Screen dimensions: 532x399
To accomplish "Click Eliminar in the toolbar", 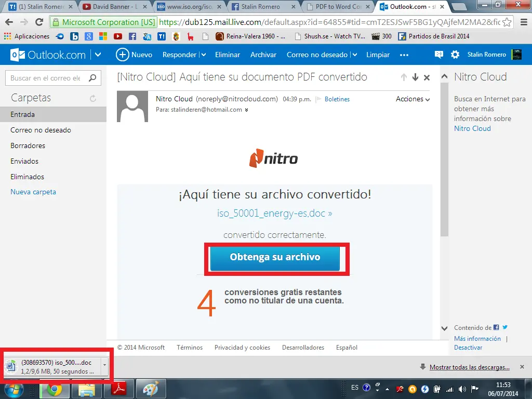I will 228,55.
